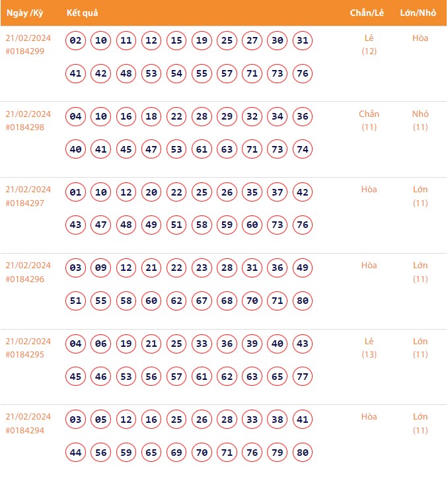Select draw ID #0184296
Image resolution: width=448 pixels, height=477 pixels.
[25, 279]
